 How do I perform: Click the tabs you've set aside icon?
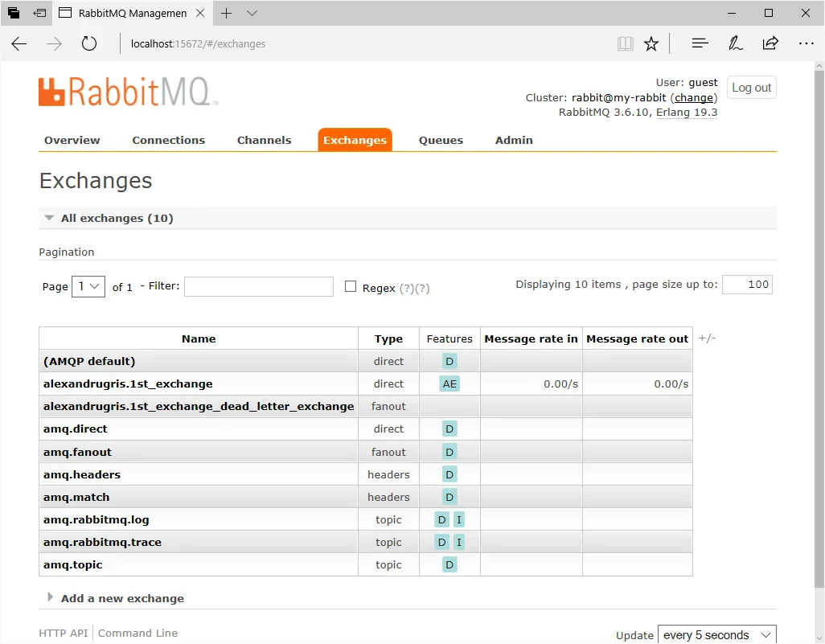tap(14, 13)
